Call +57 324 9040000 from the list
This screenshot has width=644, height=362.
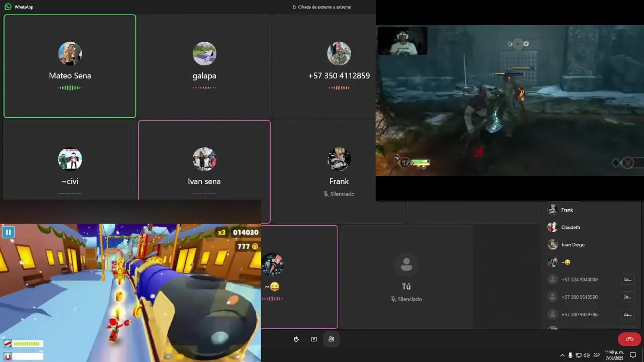tap(627, 280)
